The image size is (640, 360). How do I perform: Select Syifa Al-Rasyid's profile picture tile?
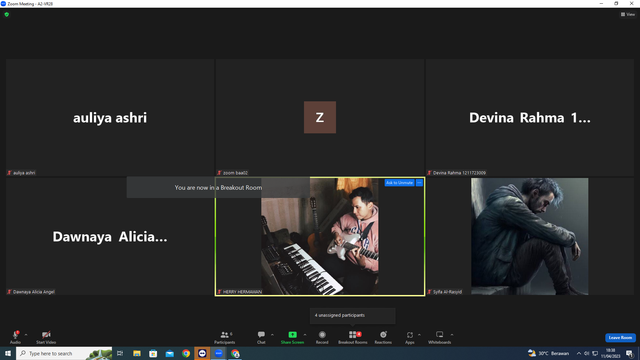tap(529, 236)
